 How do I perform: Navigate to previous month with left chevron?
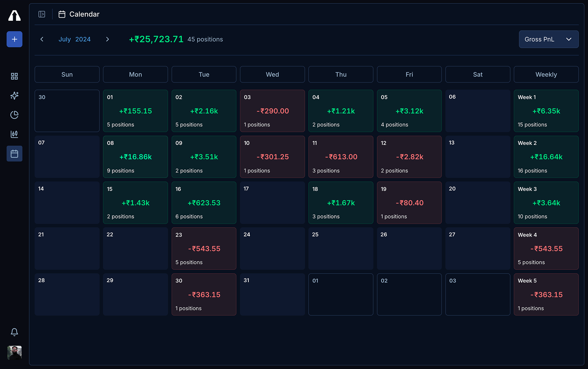tap(42, 39)
